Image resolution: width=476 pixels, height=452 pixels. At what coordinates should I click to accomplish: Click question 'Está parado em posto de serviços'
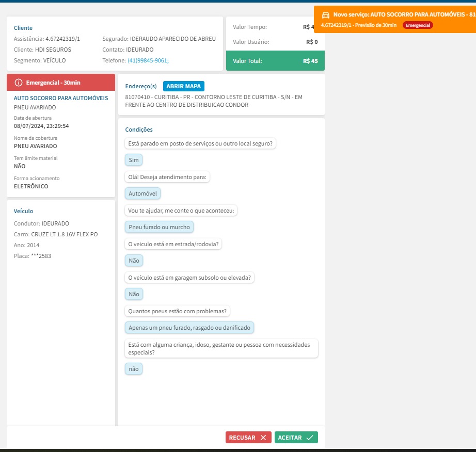pos(200,143)
